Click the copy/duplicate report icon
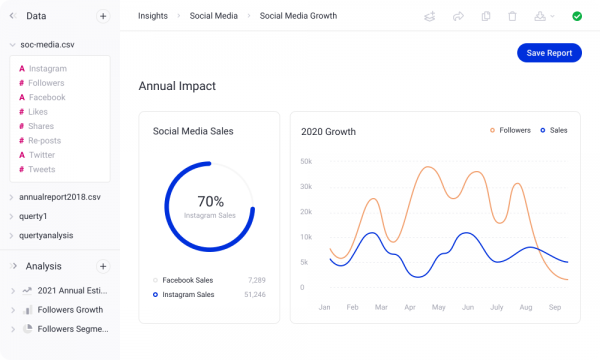Viewport: 600px width, 360px height. click(486, 16)
